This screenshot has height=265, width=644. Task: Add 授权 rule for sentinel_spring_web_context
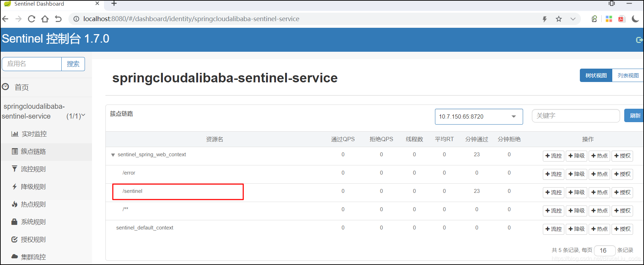coord(622,156)
